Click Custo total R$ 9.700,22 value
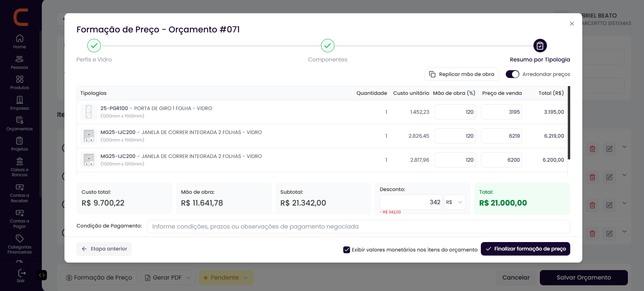This screenshot has width=644, height=291. pos(103,203)
